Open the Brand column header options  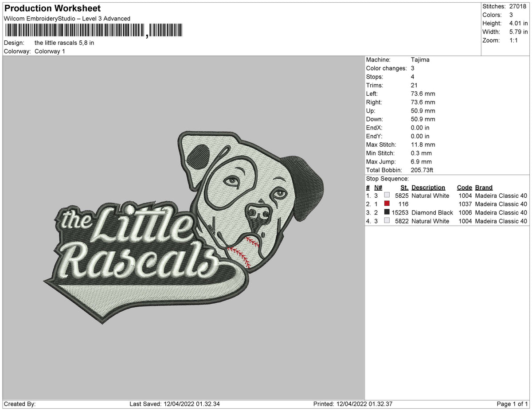coord(484,187)
